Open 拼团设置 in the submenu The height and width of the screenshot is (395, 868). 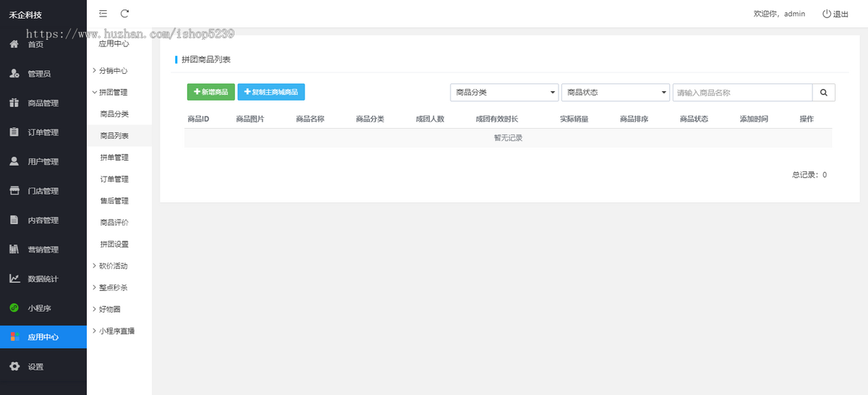click(119, 245)
